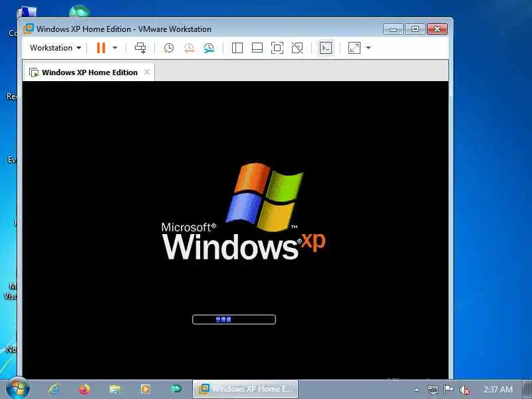The width and height of the screenshot is (532, 399).
Task: Launch Internet Explorer from taskbar
Action: tap(54, 389)
